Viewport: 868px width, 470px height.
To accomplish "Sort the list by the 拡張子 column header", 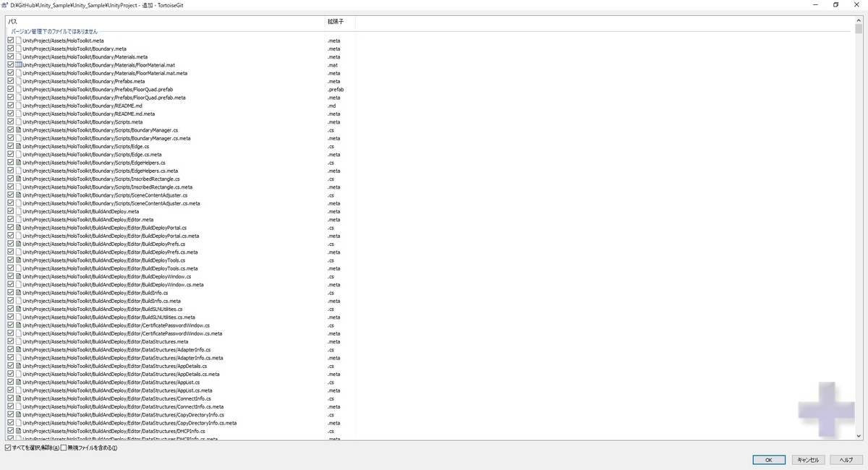I will click(340, 22).
